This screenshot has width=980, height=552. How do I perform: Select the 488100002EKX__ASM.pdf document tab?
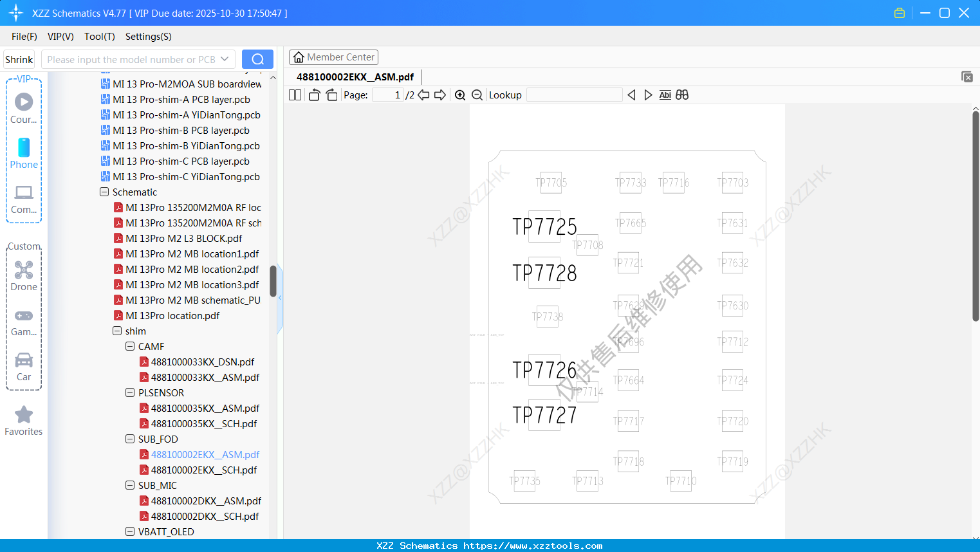pos(355,77)
